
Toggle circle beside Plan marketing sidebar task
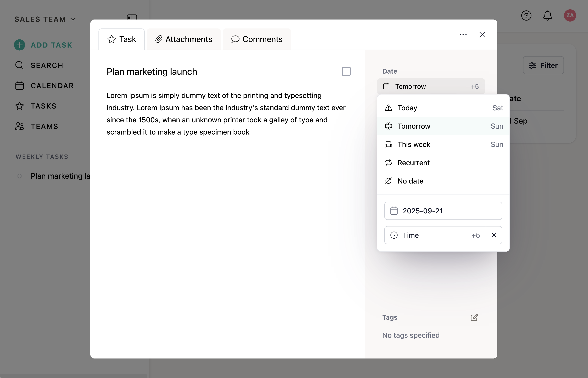(20, 176)
